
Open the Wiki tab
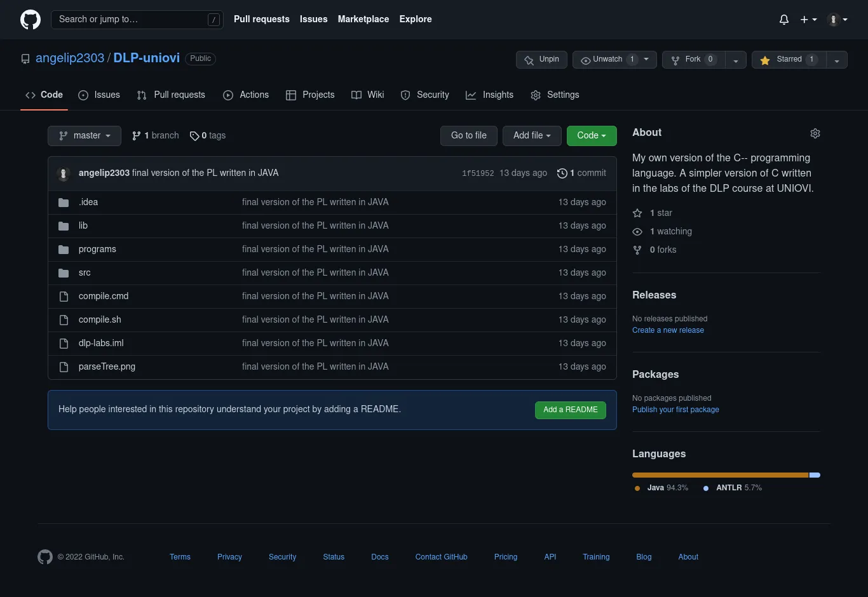[x=368, y=95]
